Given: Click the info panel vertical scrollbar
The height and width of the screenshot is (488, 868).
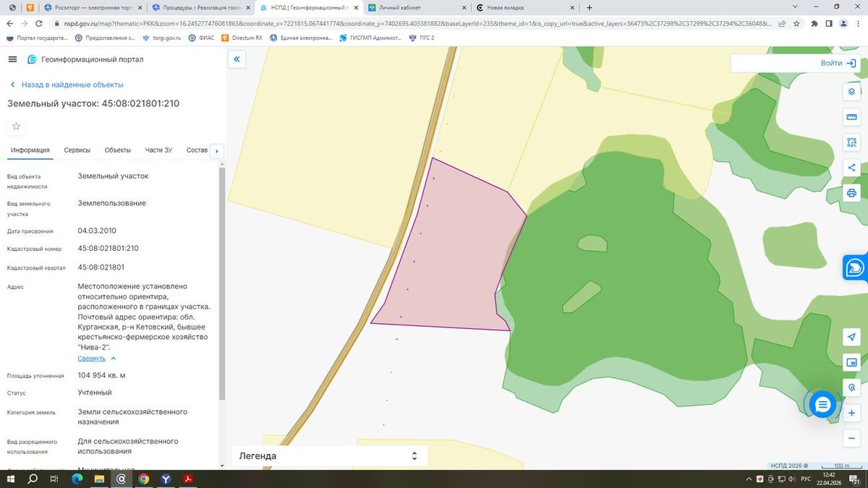Looking at the screenshot, I should coord(222,282).
